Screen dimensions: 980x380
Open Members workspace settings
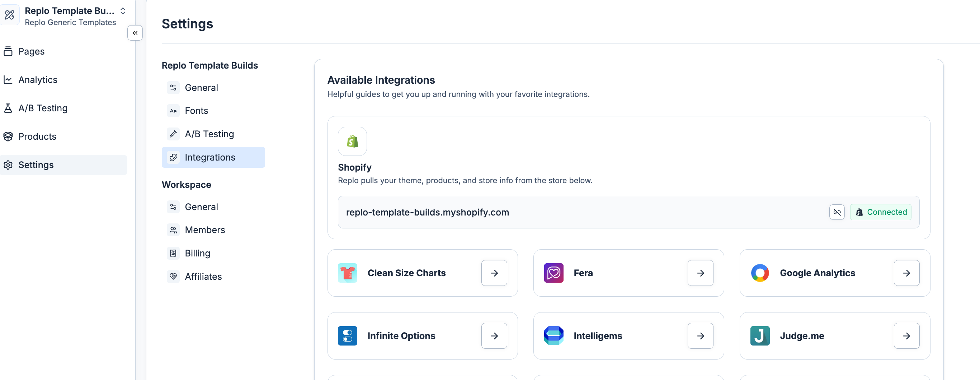(205, 230)
